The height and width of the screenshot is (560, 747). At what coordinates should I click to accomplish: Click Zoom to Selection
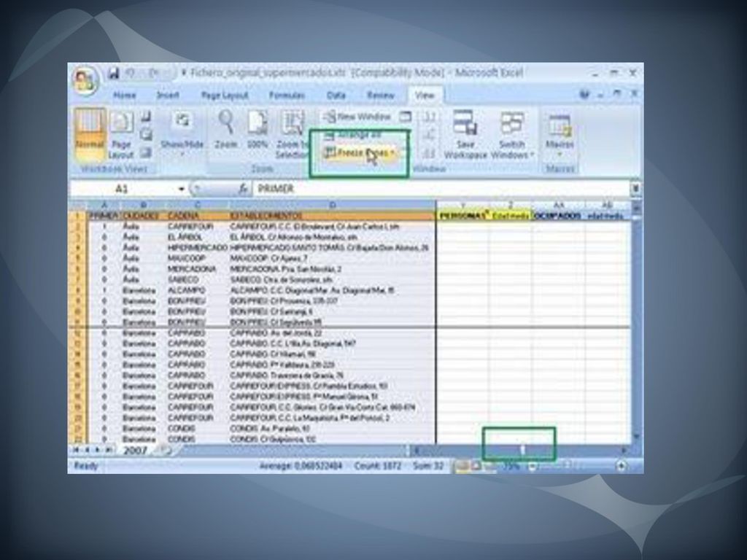point(292,134)
